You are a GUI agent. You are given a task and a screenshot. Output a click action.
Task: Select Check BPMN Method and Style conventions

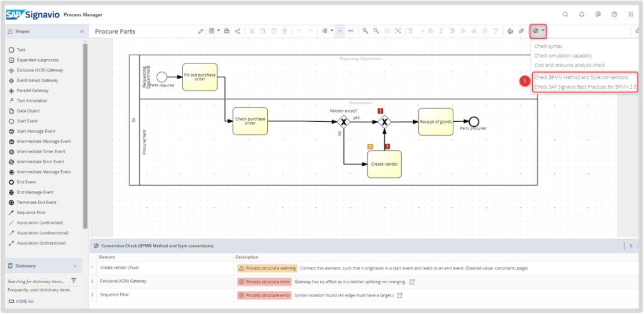(x=581, y=77)
